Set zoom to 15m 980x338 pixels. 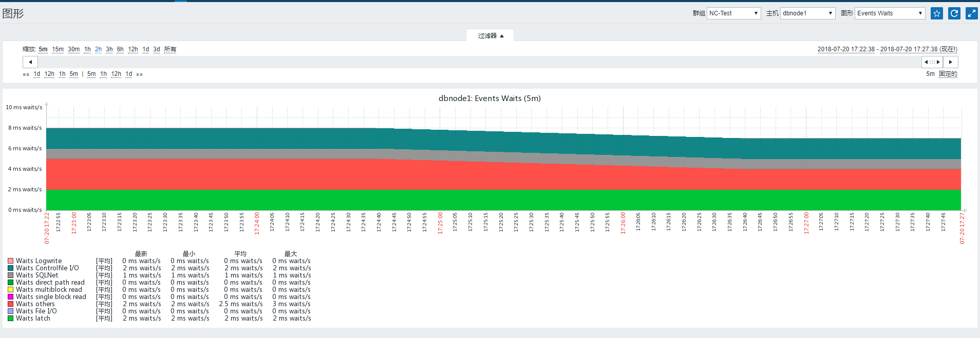(58, 49)
